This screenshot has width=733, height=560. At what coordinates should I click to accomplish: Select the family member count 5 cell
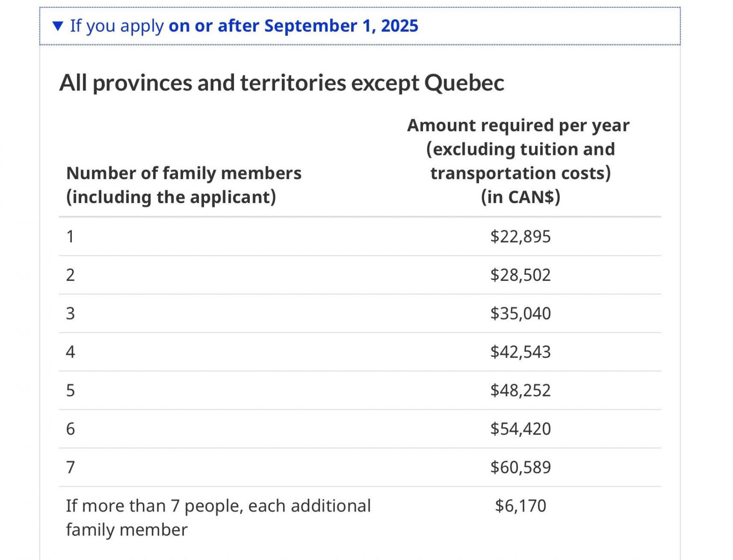(70, 390)
